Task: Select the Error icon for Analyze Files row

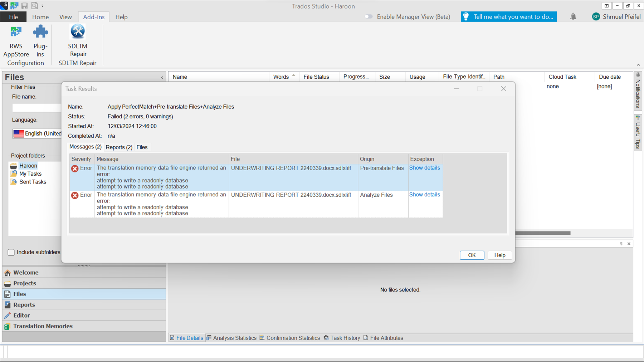Action: (x=75, y=195)
